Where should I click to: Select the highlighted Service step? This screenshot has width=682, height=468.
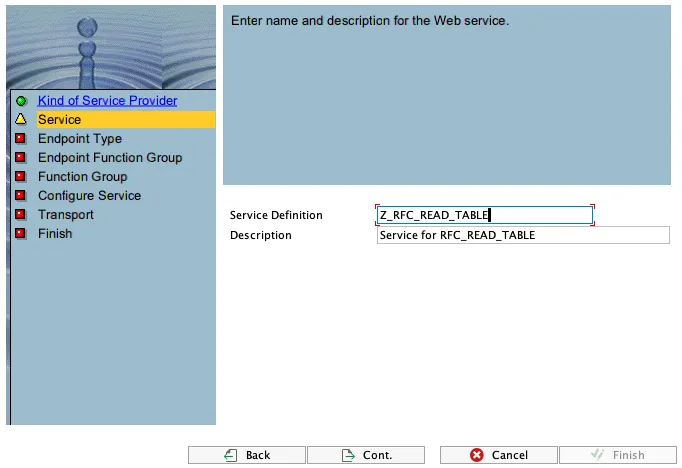pyautogui.click(x=126, y=120)
